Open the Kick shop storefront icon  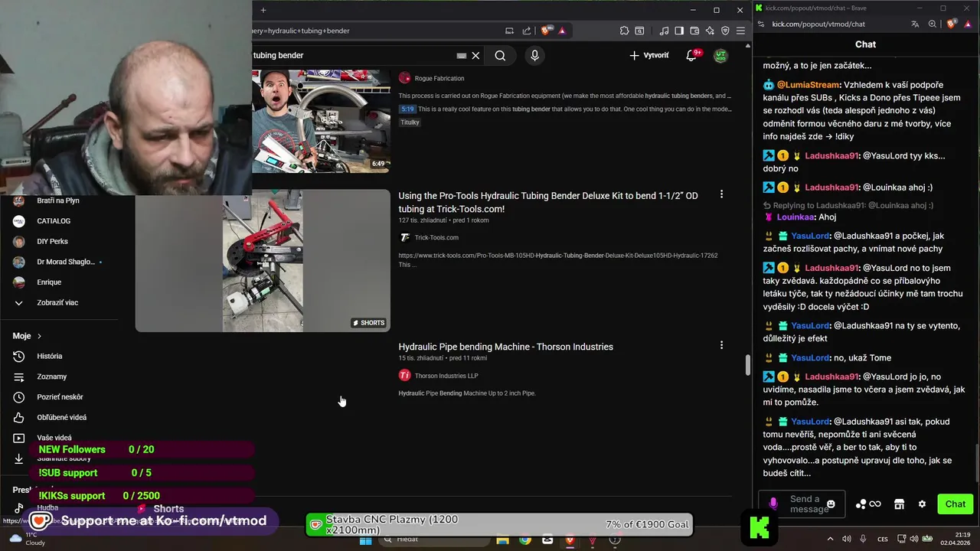click(899, 504)
